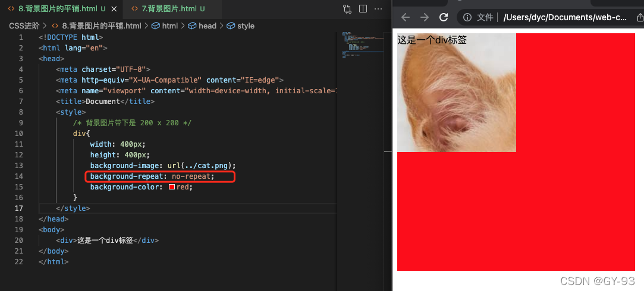Close the 8.背景图片的平铺.html tab
Screen dimensions: 644x291
[x=114, y=9]
